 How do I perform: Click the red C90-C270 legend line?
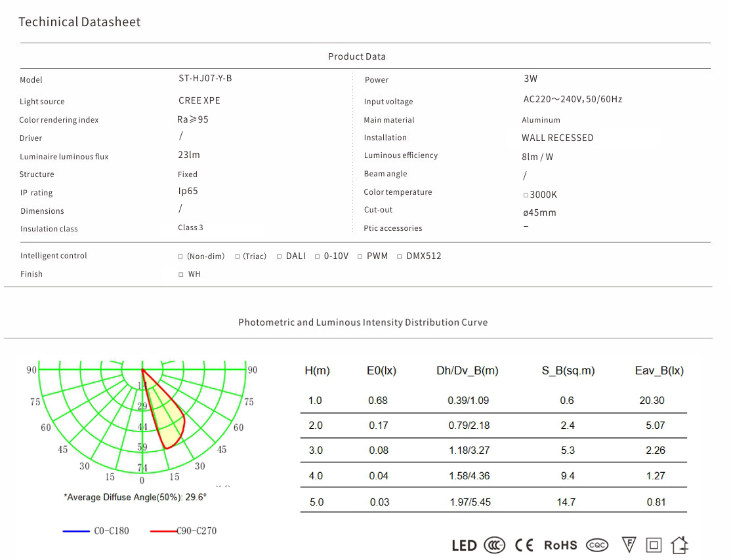[163, 531]
